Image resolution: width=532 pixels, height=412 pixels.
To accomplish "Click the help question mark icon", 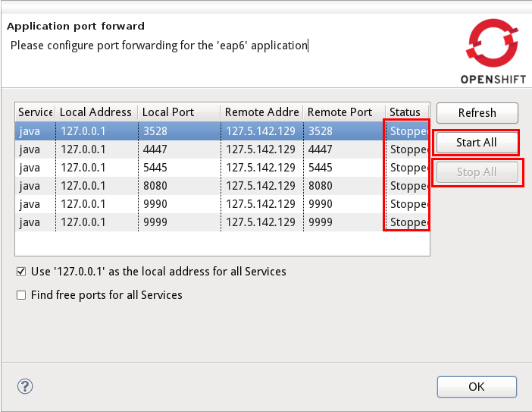I will point(25,385).
